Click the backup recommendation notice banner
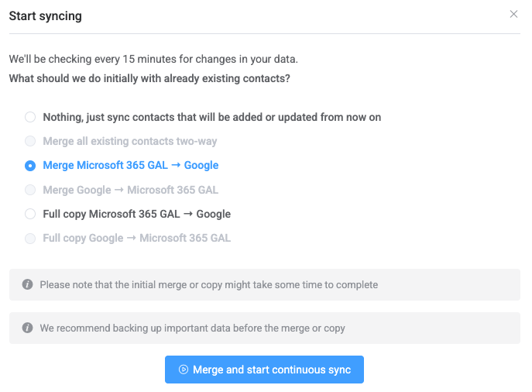 tap(265, 328)
